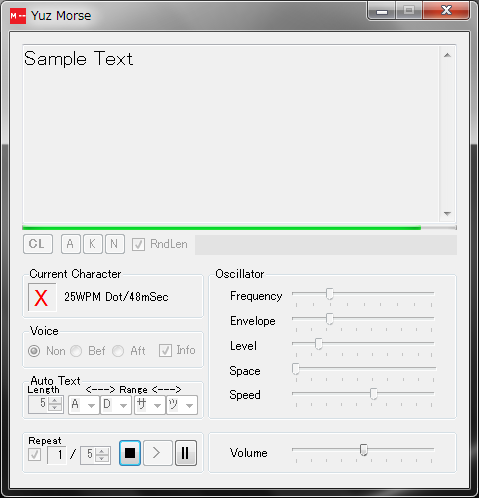479x498 pixels.
Task: Increase Repeat total count with up arrow
Action: (x=102, y=451)
